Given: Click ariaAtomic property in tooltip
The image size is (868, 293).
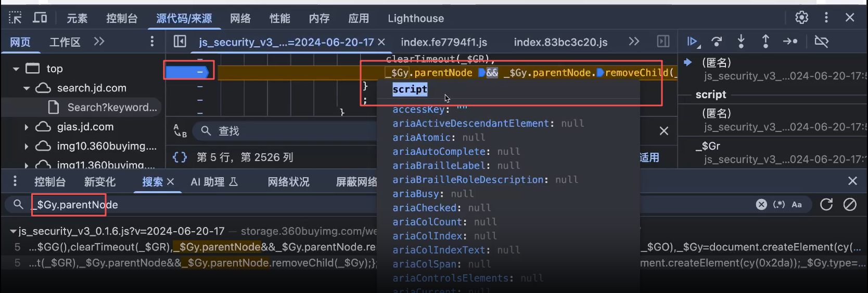Looking at the screenshot, I should pos(439,137).
